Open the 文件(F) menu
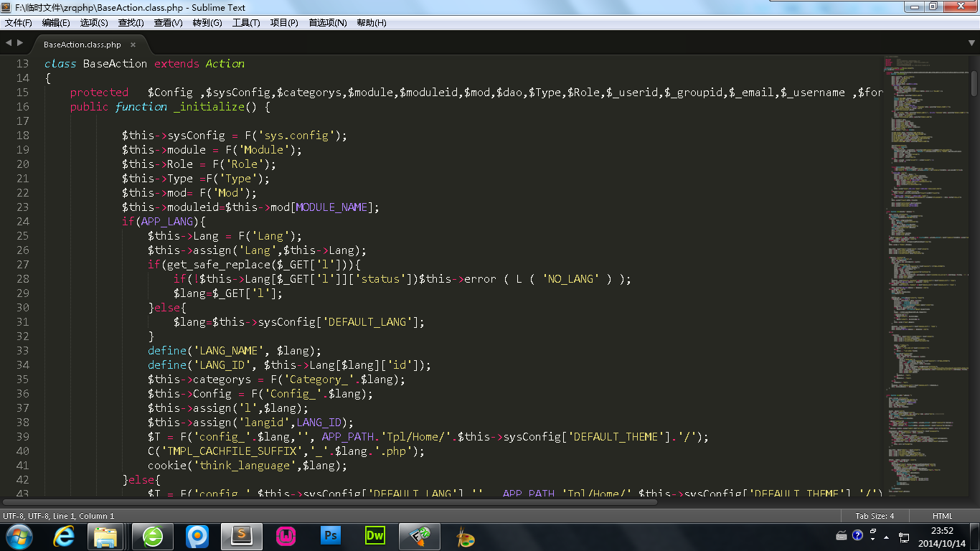980x551 pixels. pyautogui.click(x=19, y=22)
